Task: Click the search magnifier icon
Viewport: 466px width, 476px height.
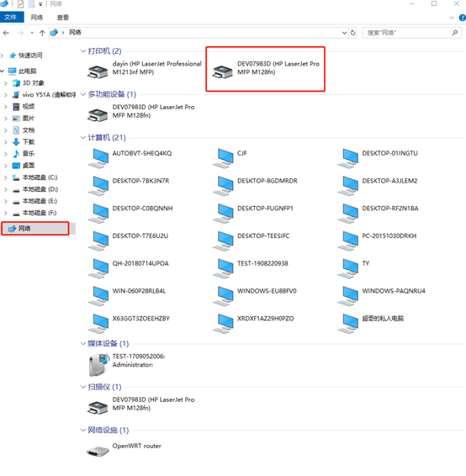Action: pos(455,33)
